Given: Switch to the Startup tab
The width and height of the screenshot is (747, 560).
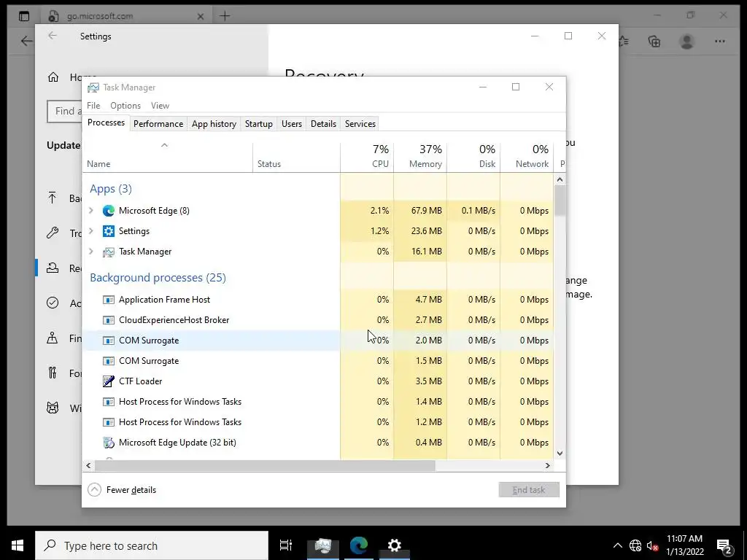Looking at the screenshot, I should 259,124.
